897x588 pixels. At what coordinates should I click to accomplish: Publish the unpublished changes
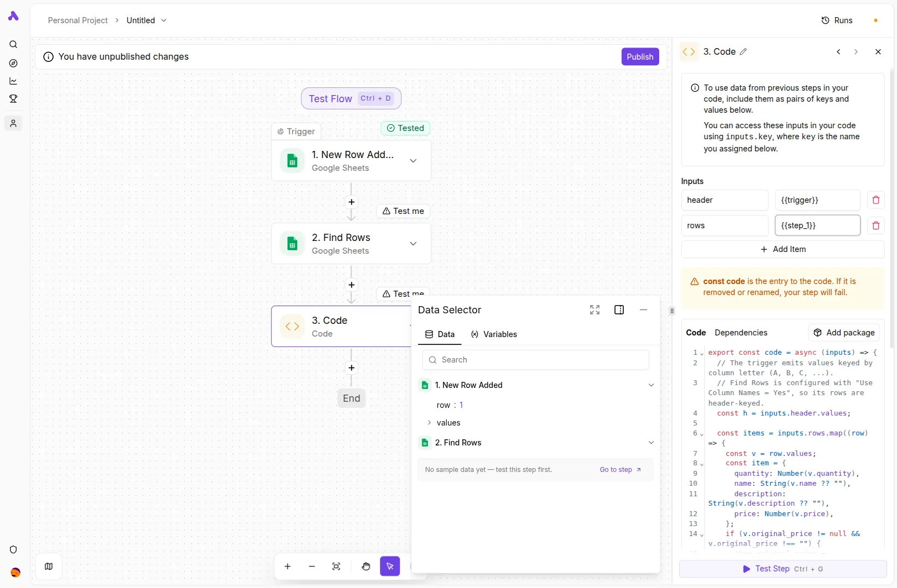(640, 57)
